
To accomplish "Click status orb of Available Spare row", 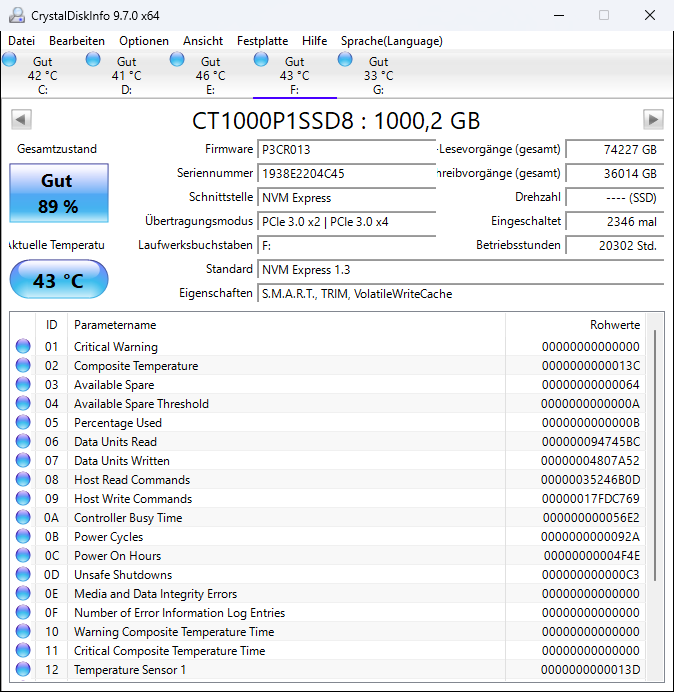I will tap(23, 384).
